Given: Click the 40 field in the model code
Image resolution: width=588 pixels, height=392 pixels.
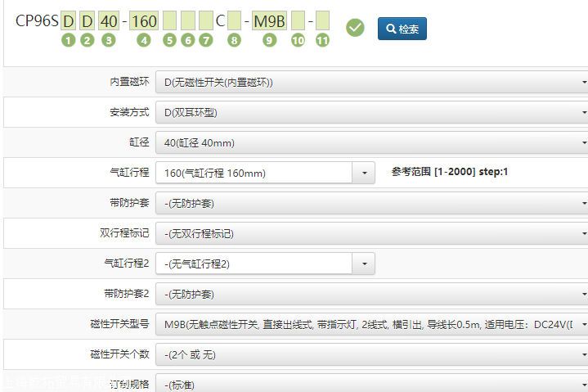Looking at the screenshot, I should click(109, 21).
